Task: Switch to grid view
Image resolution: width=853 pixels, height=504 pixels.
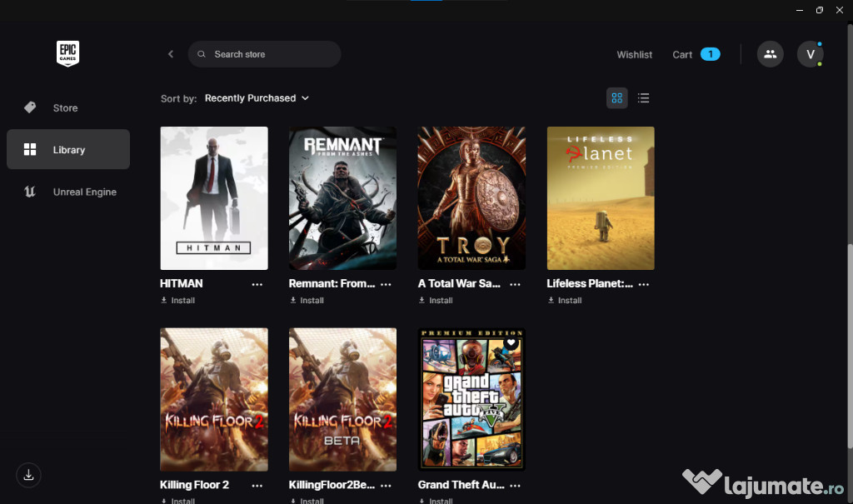Action: (617, 98)
